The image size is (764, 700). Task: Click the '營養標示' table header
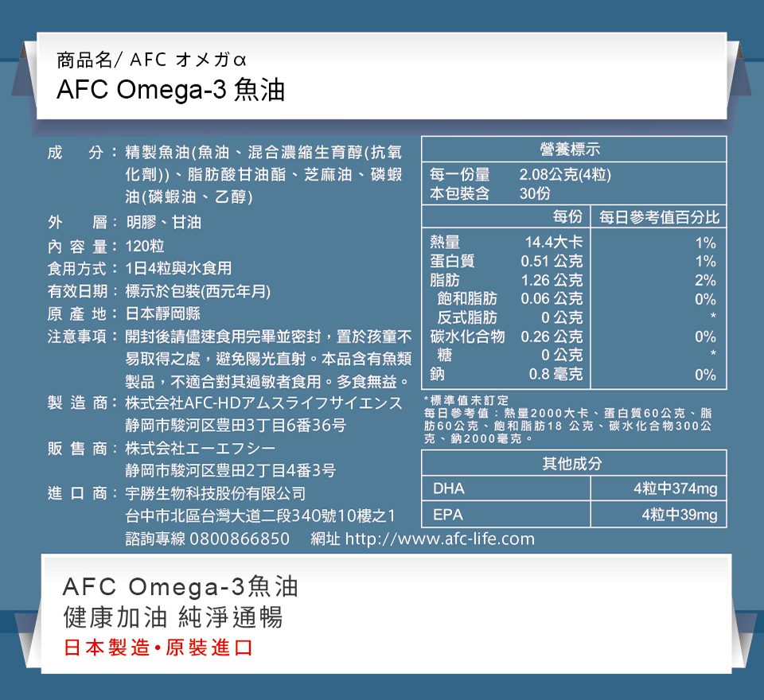[x=574, y=150]
